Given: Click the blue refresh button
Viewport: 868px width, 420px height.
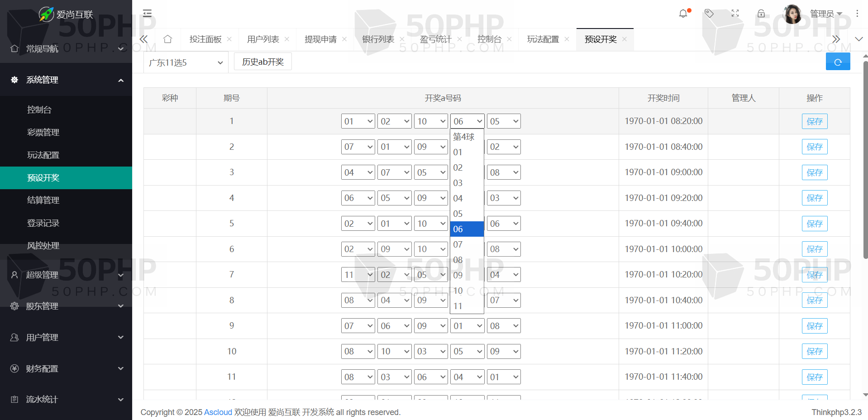Looking at the screenshot, I should [838, 62].
